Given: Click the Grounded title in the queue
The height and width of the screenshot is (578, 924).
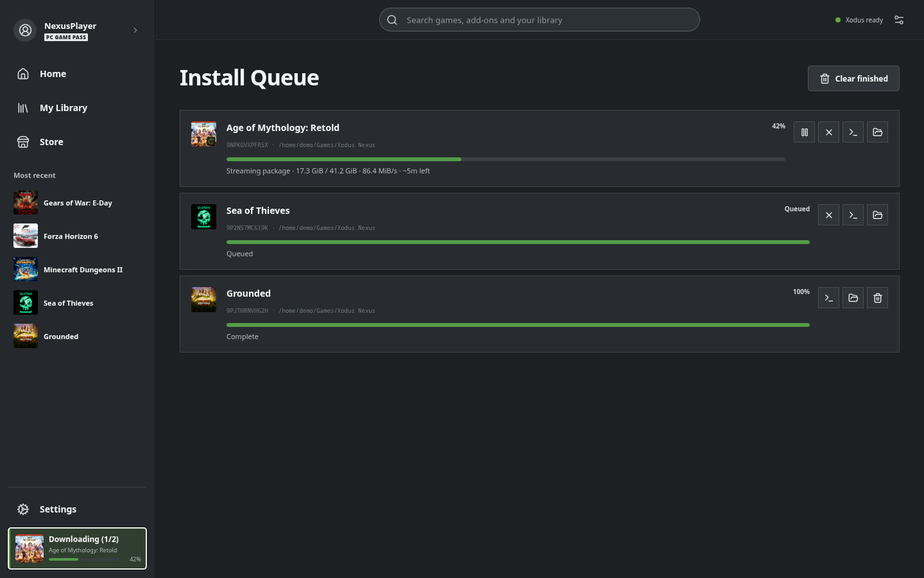Looking at the screenshot, I should click(x=248, y=293).
